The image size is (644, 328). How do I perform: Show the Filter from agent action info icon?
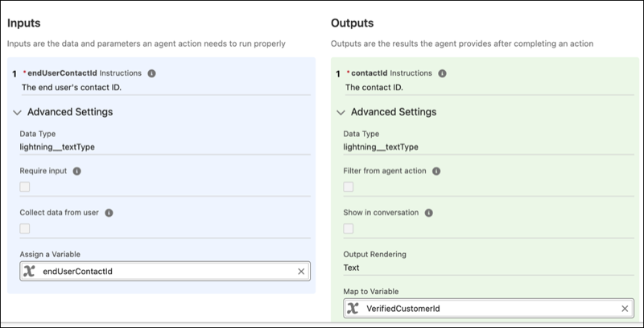pos(436,172)
